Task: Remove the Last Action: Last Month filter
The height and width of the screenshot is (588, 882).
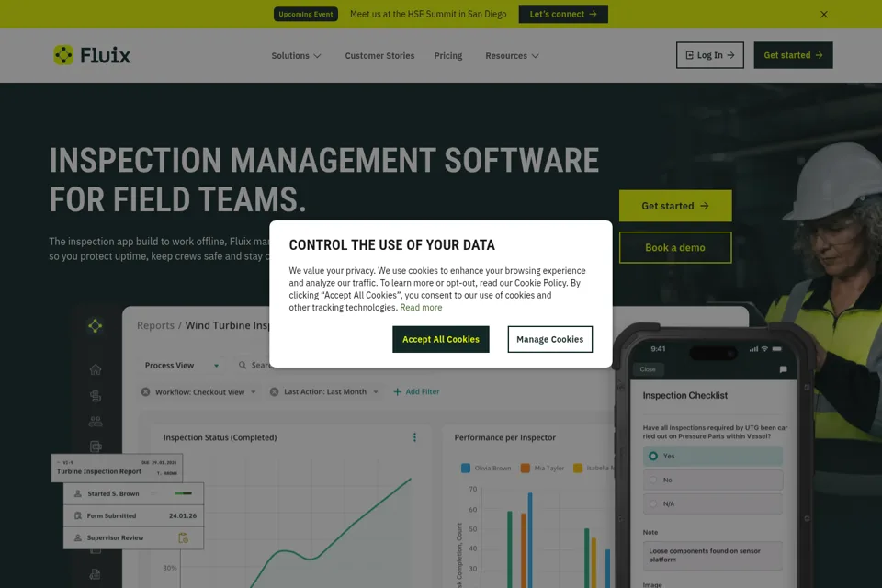Action: (x=274, y=391)
